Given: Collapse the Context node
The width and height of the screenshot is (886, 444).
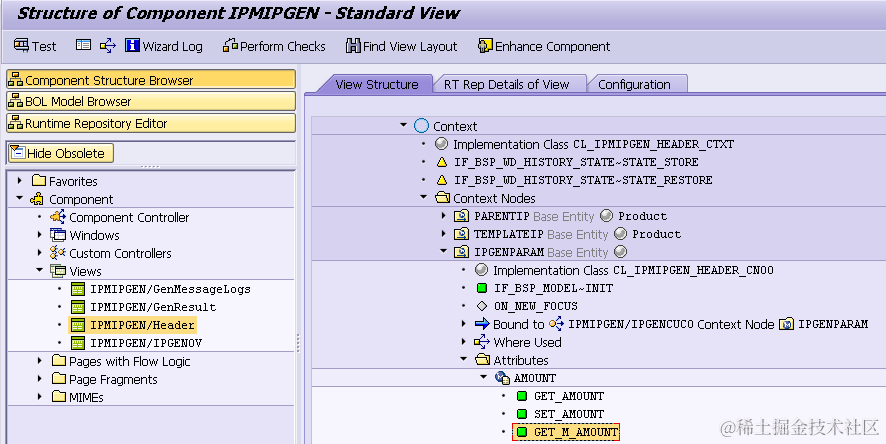Looking at the screenshot, I should tap(403, 125).
